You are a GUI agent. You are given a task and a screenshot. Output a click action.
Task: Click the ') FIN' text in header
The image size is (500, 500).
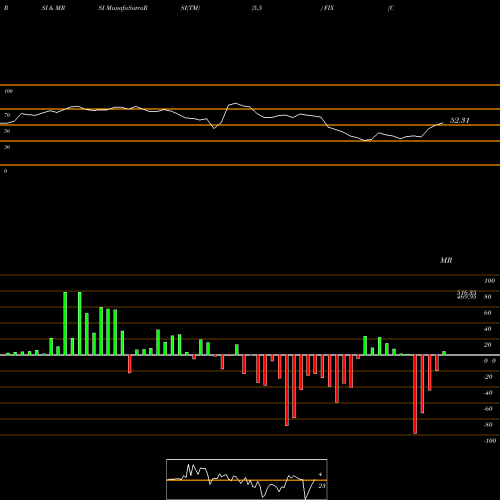[327, 8]
